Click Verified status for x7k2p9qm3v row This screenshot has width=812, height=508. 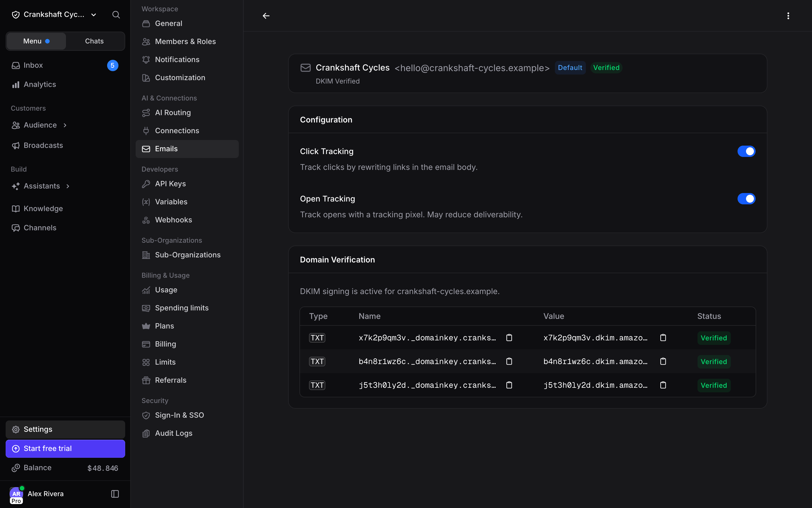pyautogui.click(x=714, y=338)
